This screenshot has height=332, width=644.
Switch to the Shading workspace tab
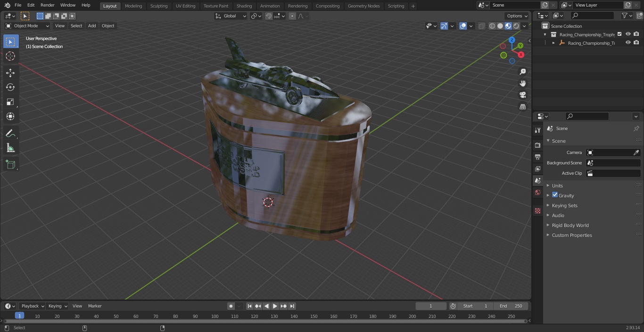tap(244, 6)
